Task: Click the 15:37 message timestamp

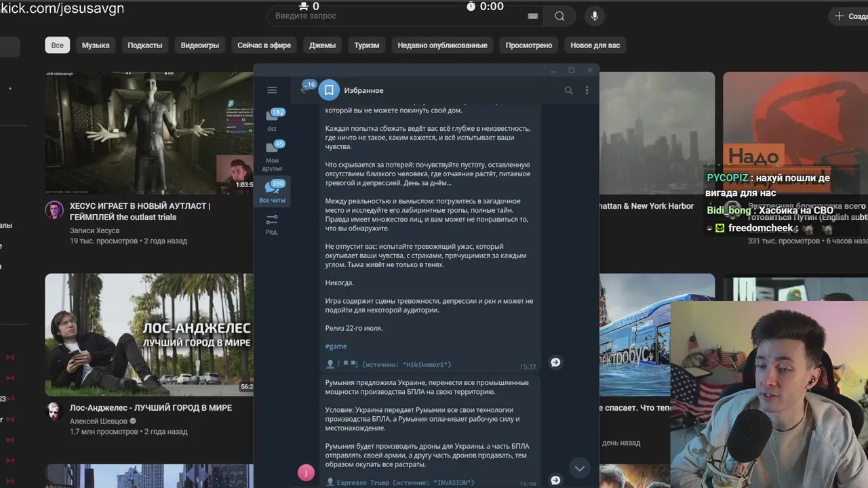Action: (528, 367)
